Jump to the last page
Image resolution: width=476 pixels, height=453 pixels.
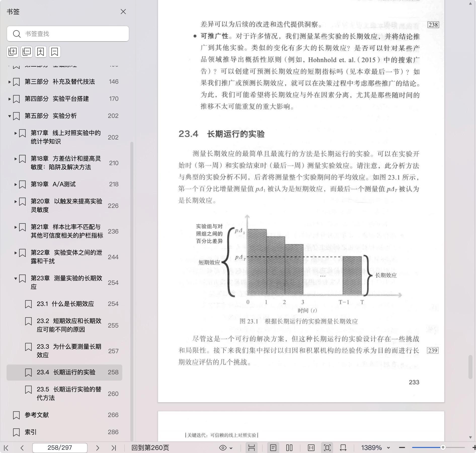[114, 448]
